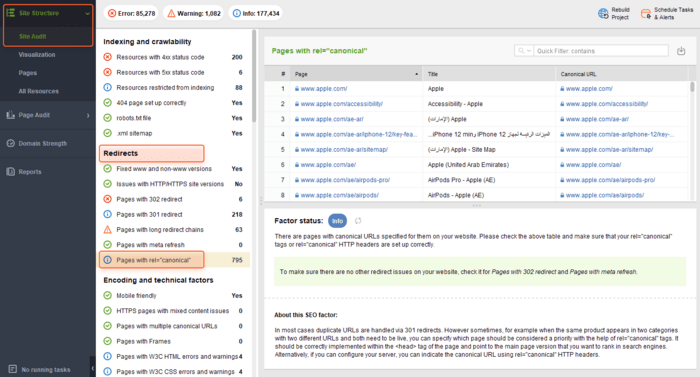Click the Domain Strength sidebar icon
The height and width of the screenshot is (377, 700).
point(11,143)
